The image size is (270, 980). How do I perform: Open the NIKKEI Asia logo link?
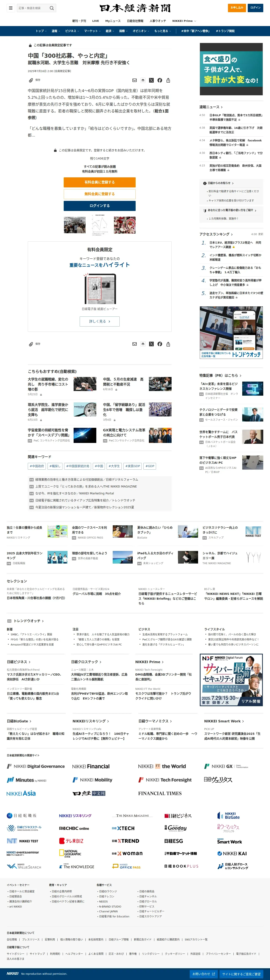[x=21, y=793]
